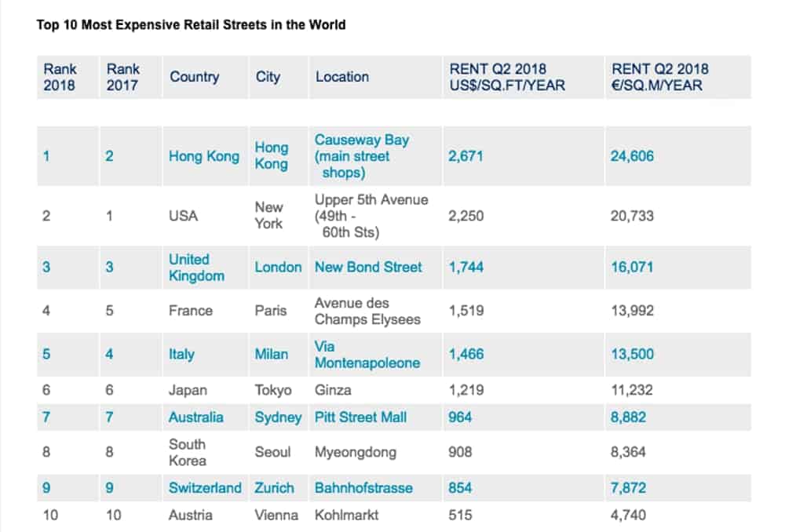785x532 pixels.
Task: Click the location "Kohlmarkt"
Action: 346,515
